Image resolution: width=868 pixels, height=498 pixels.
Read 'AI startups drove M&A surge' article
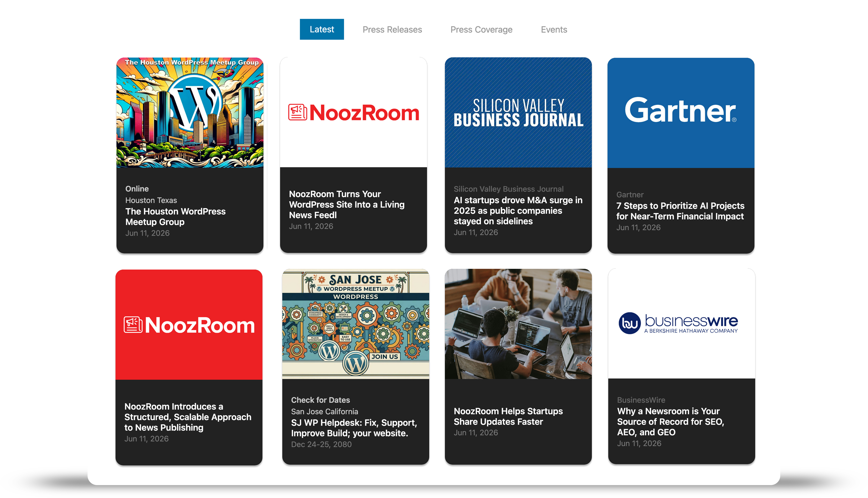pos(518,211)
